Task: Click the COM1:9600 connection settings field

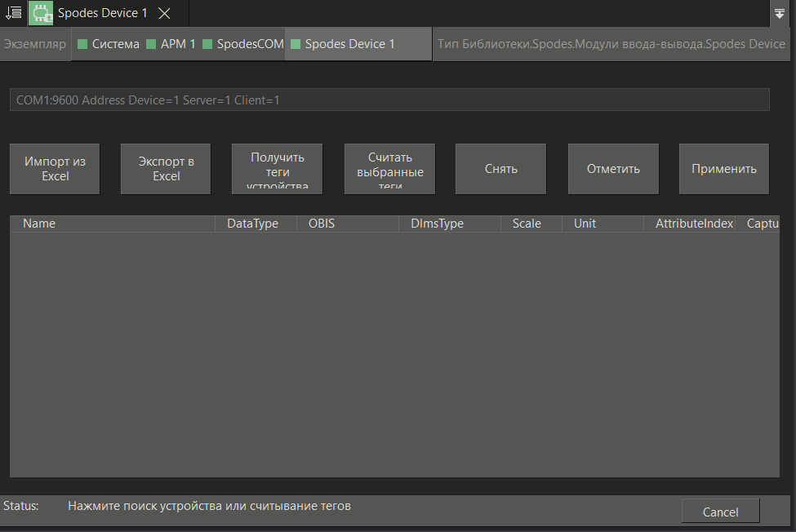Action: 389,99
